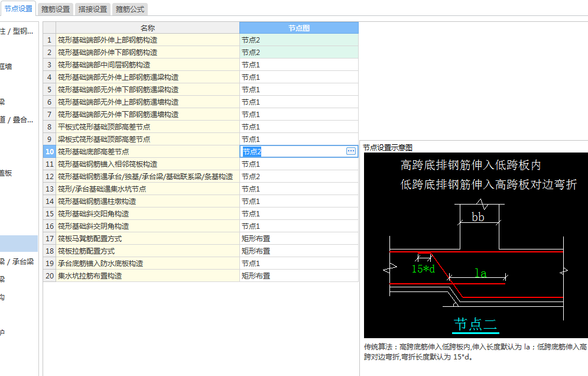Click the bb dimension label in the diagram
The height and width of the screenshot is (376, 588).
tap(477, 217)
